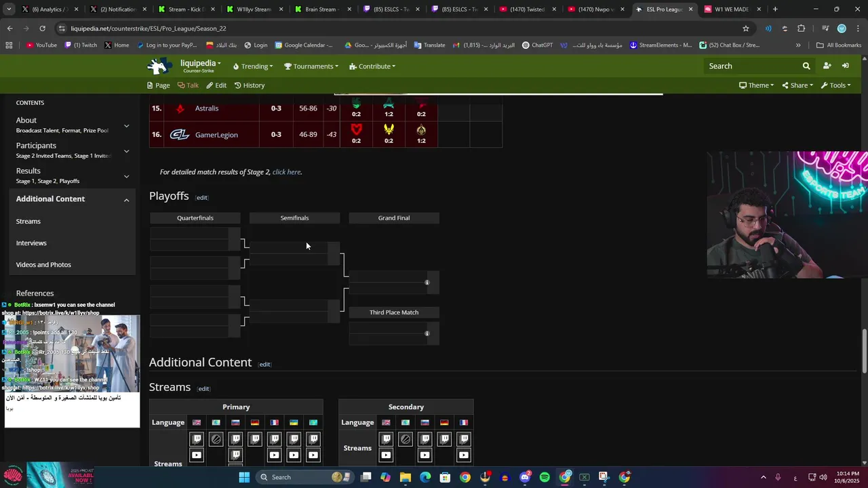This screenshot has width=868, height=488.
Task: Bookmark this page with the star icon
Action: (x=746, y=28)
